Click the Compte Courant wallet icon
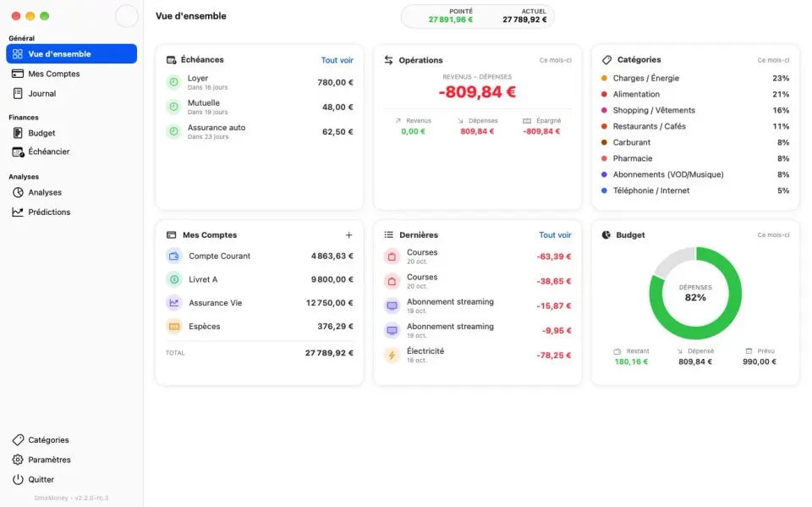 point(174,256)
